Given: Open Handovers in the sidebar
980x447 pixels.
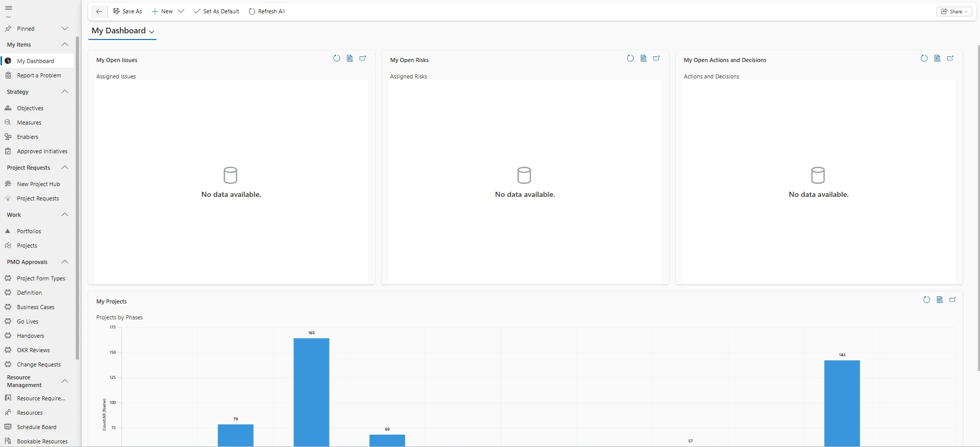Looking at the screenshot, I should pos(37,336).
